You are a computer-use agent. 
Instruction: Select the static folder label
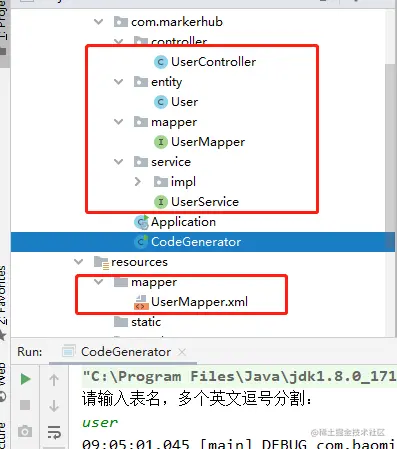146,322
